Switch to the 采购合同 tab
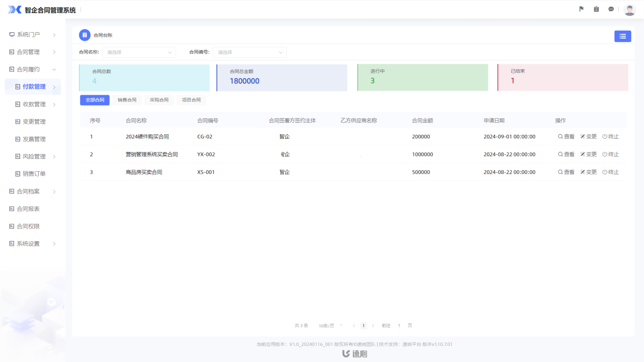The image size is (644, 362). [x=159, y=100]
